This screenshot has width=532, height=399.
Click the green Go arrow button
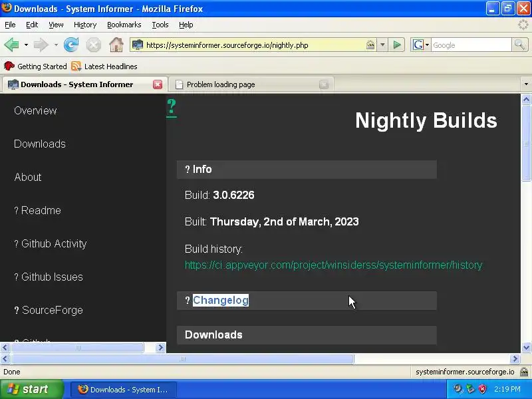click(x=396, y=45)
